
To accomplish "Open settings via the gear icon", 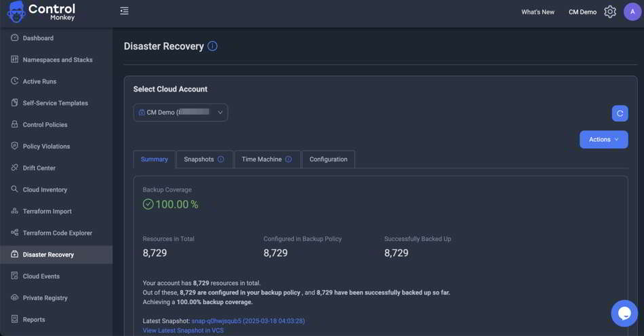I will tap(610, 12).
